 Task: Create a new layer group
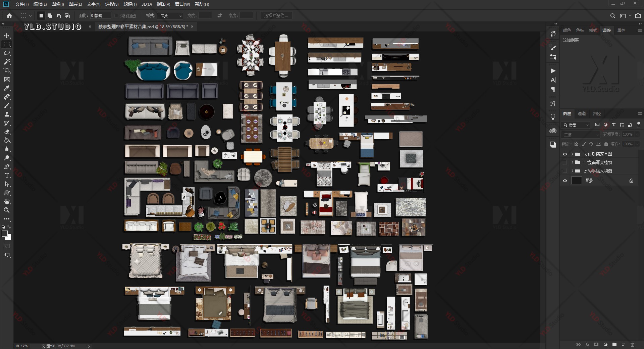(x=614, y=344)
